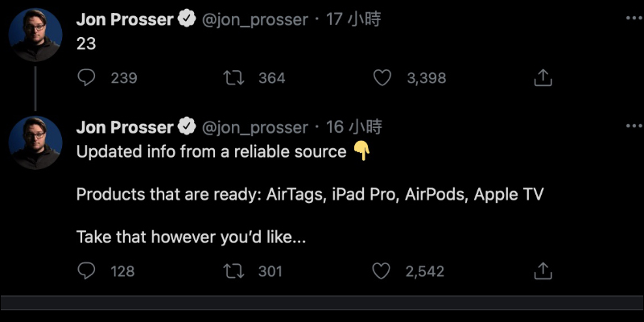The height and width of the screenshot is (322, 644).
Task: Reply to the "23" tweet
Action: point(86,77)
